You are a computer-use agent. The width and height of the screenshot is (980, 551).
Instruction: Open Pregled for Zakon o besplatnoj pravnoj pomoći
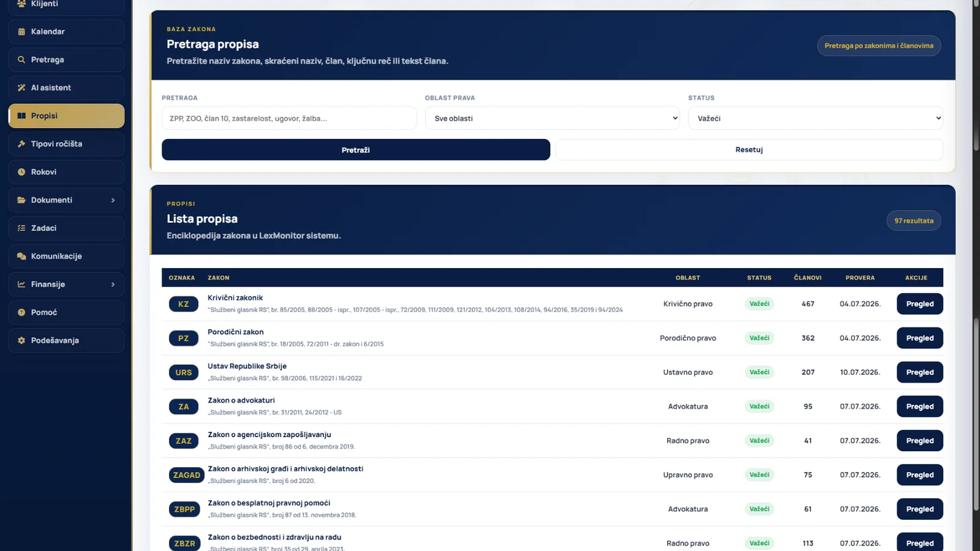tap(920, 510)
